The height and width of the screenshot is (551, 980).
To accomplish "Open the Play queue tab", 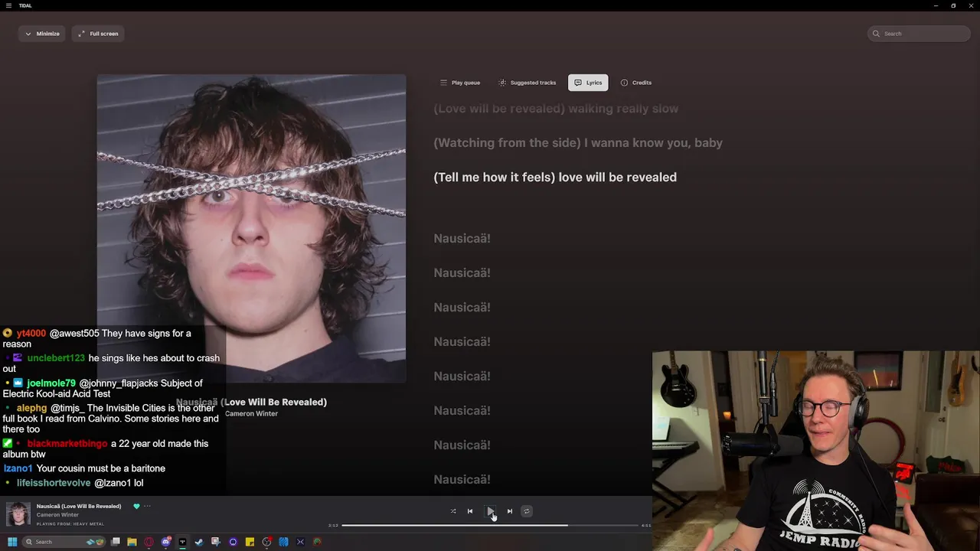I will tap(460, 83).
